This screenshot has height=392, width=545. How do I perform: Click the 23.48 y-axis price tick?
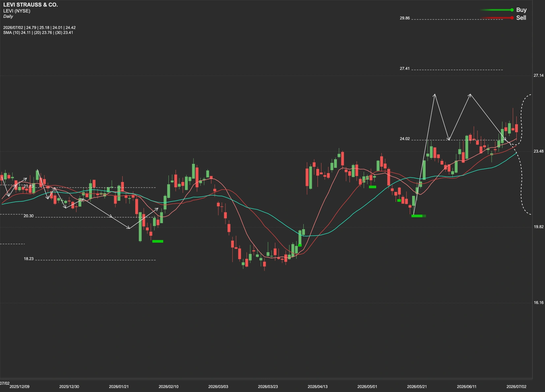tap(538, 151)
